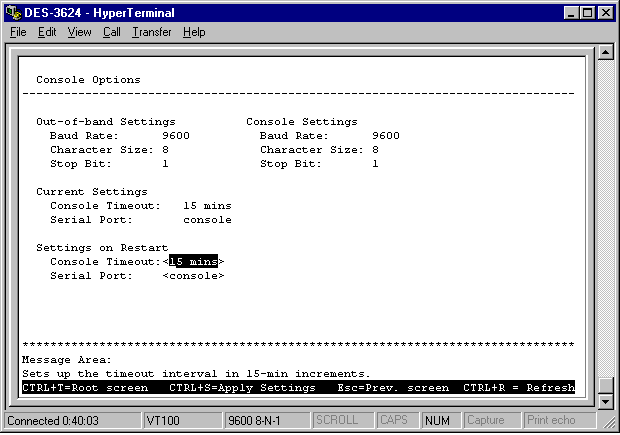Click the scroll down arrow of the terminal

pyautogui.click(x=604, y=401)
